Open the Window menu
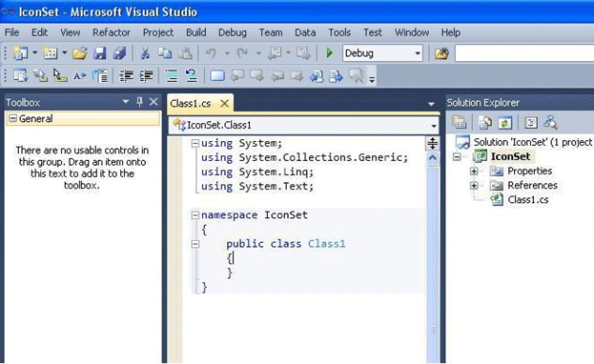Image resolution: width=594 pixels, height=364 pixels. (412, 32)
